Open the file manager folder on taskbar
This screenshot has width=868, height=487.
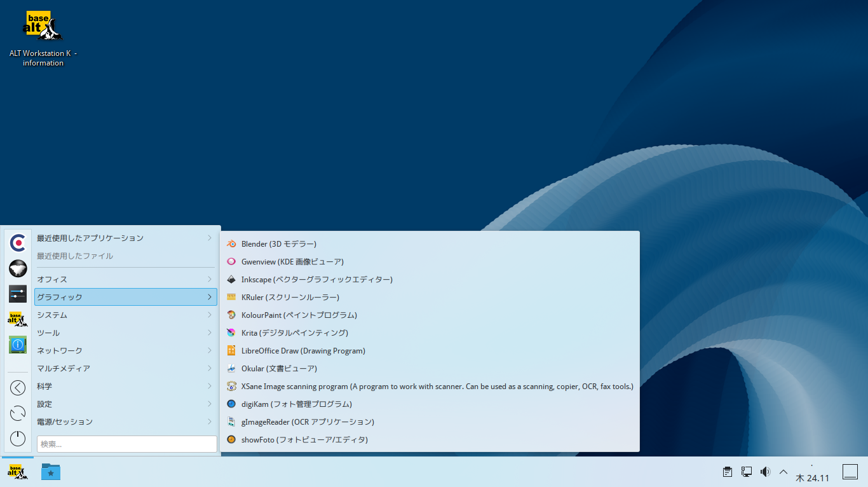(51, 472)
